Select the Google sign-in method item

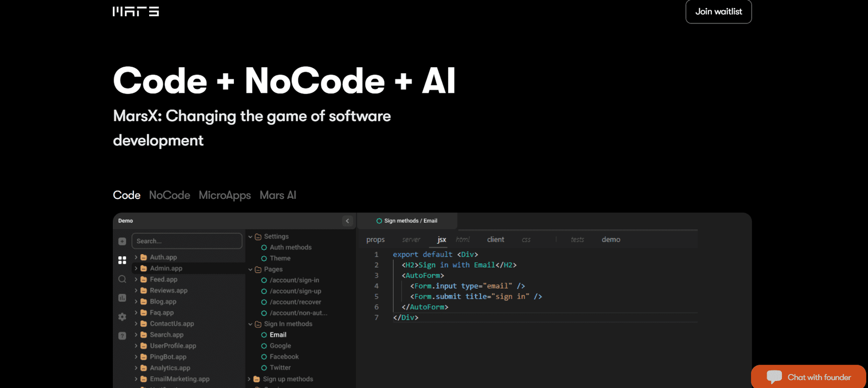point(280,346)
